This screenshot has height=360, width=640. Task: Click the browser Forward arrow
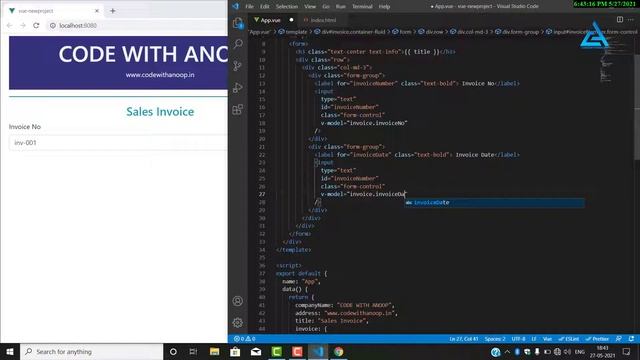(x=23, y=25)
